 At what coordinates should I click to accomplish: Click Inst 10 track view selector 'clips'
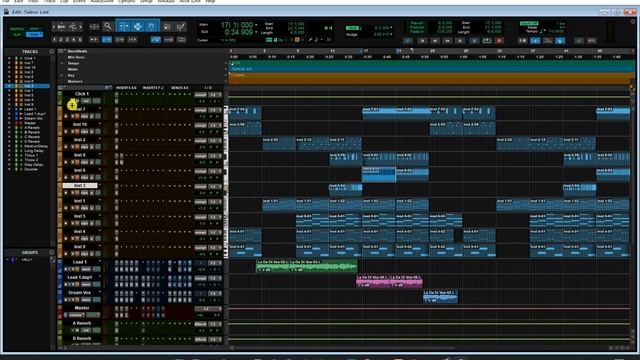(84, 132)
